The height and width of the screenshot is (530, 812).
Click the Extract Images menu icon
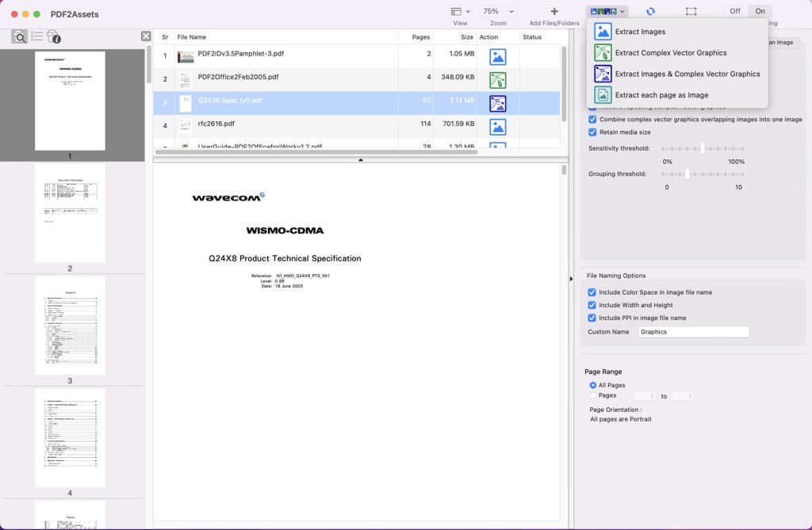click(603, 32)
